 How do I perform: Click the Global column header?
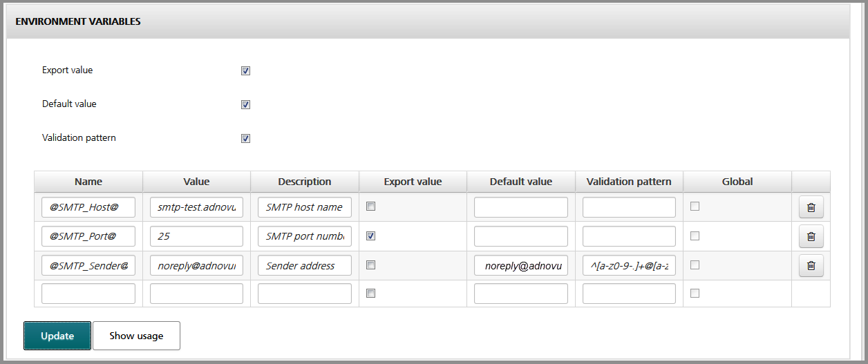[x=737, y=182]
